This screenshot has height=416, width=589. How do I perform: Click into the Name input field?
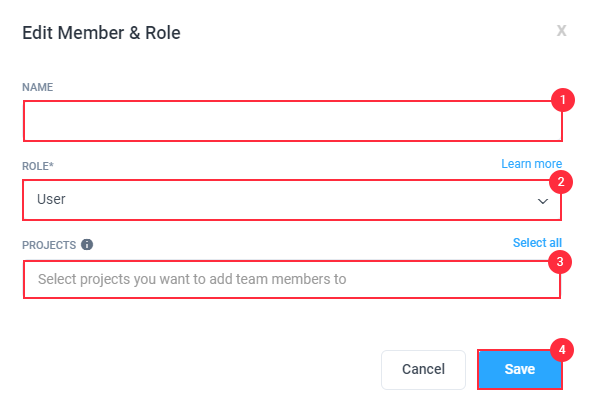point(293,121)
